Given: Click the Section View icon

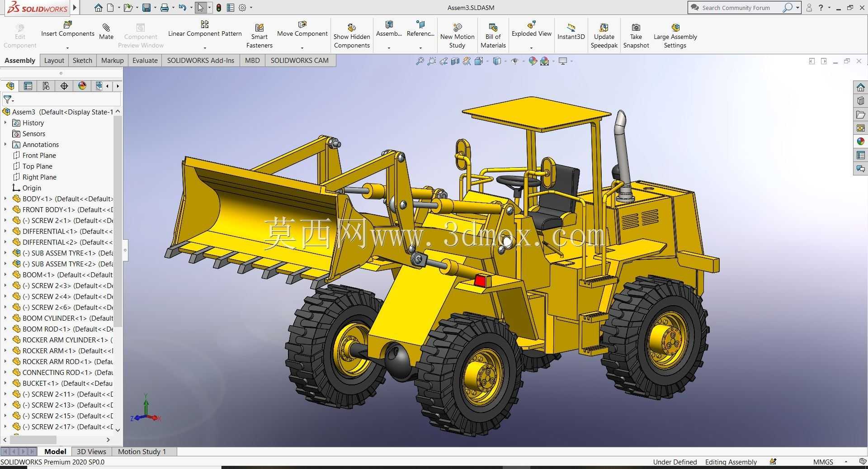Looking at the screenshot, I should [455, 61].
